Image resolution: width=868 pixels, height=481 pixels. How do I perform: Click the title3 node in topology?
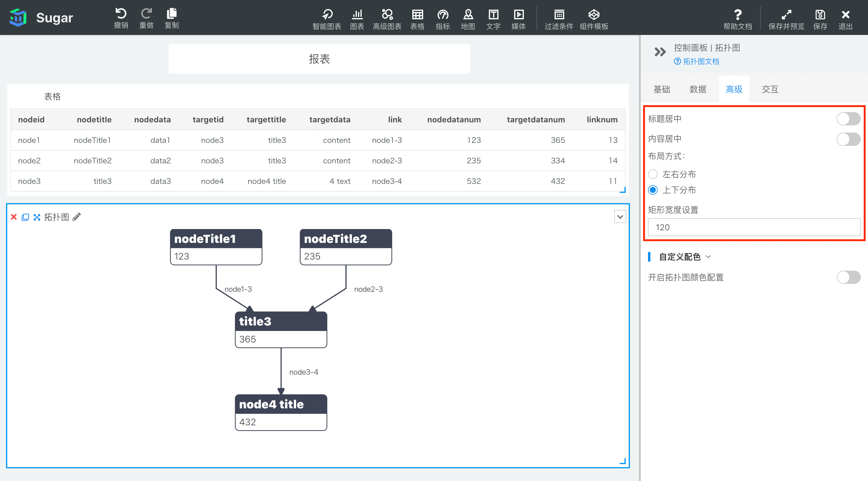coord(281,330)
